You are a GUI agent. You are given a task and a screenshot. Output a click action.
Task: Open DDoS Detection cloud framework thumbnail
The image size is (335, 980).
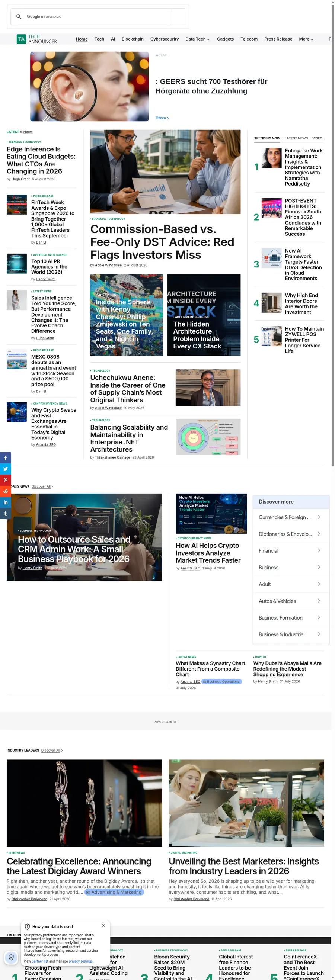tap(271, 258)
